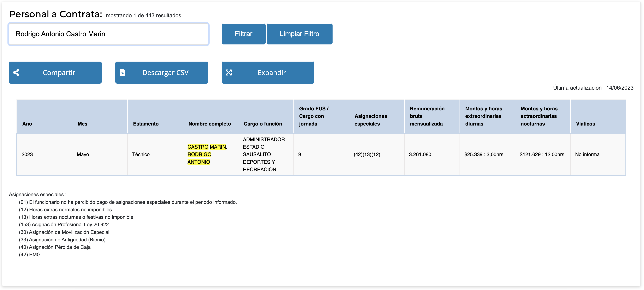Click Asignaciones especiales legend title
The height and width of the screenshot is (290, 644).
pyautogui.click(x=38, y=195)
